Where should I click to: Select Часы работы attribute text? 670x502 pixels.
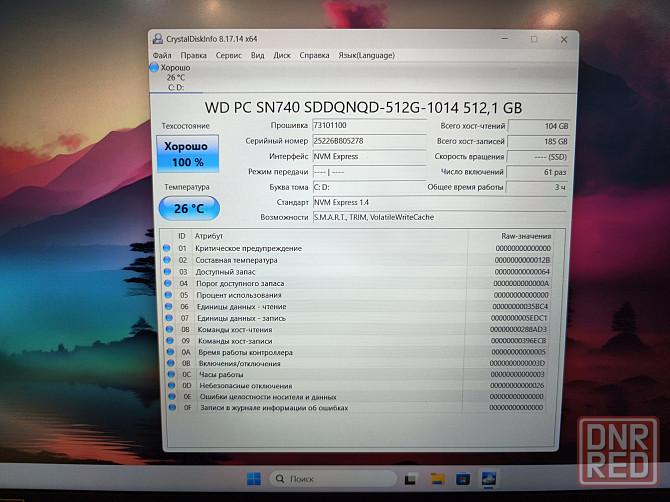pos(221,375)
